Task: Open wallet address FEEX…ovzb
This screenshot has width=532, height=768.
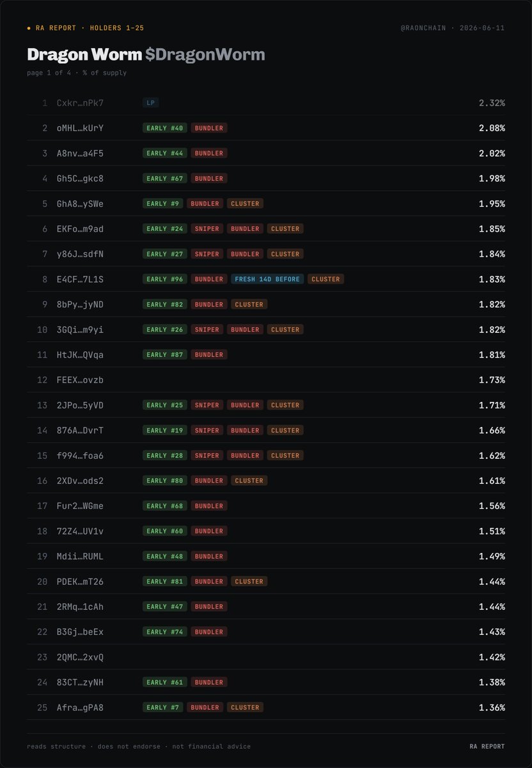Action: (x=80, y=380)
